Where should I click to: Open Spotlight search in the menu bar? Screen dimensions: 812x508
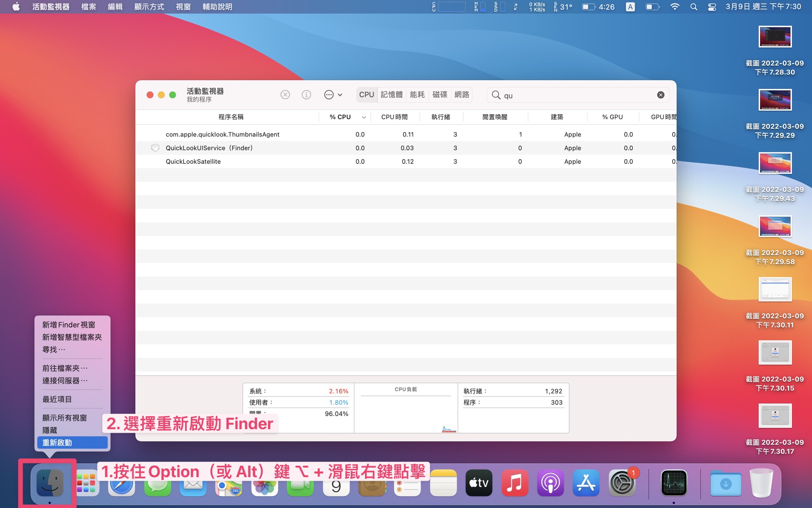click(x=693, y=7)
